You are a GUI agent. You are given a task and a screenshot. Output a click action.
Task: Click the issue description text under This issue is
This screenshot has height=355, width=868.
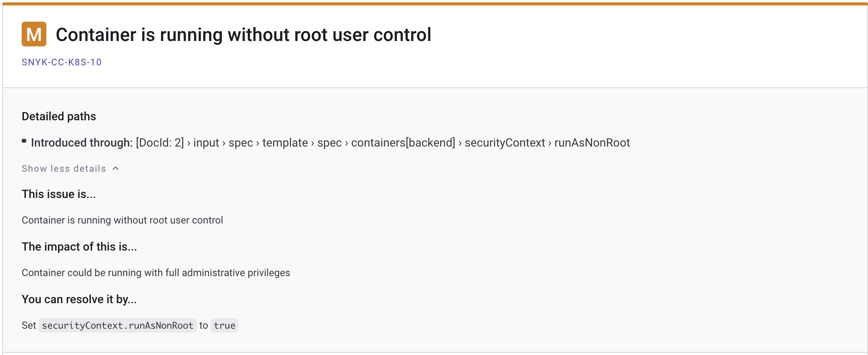123,220
